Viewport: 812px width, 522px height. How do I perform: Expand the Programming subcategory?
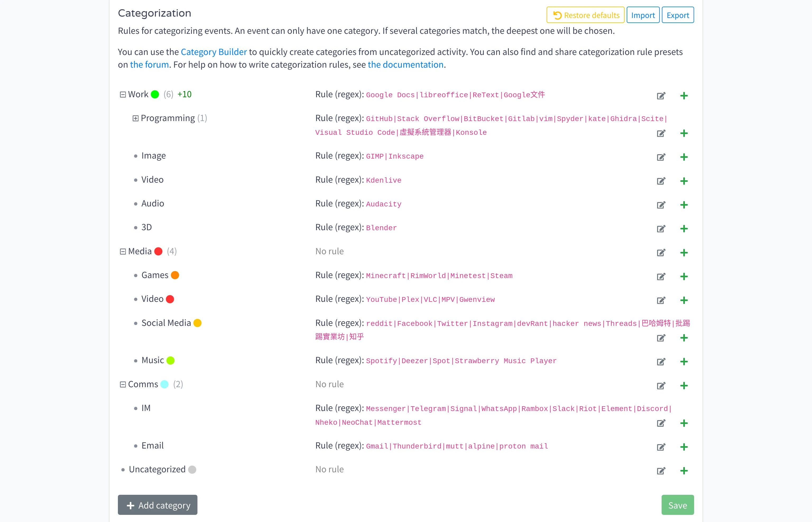[135, 118]
